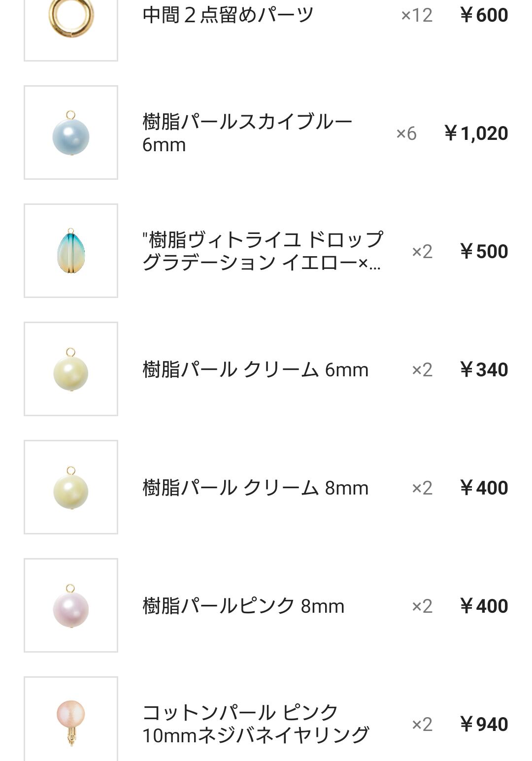Screen dimensions: 532x761
Task: Select the cream 8mm pearl thumbnail
Action: (71, 487)
